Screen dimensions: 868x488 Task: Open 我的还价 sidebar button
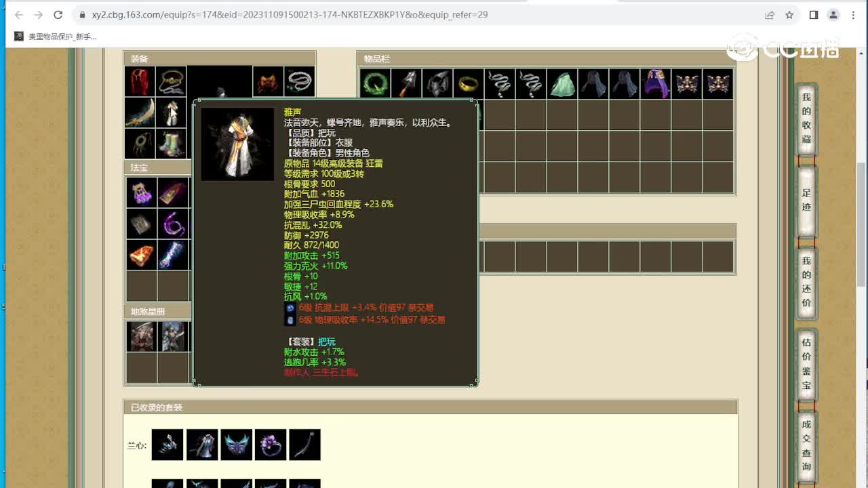806,282
